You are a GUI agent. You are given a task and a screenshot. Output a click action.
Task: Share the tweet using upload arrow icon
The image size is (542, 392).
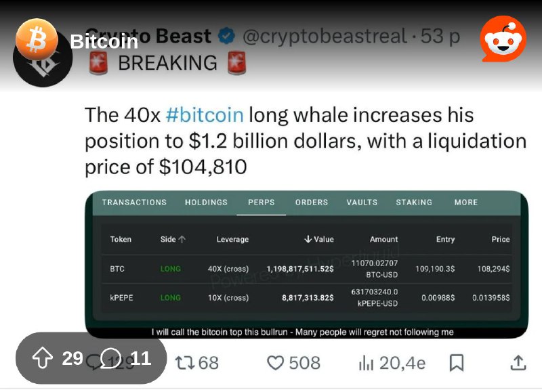[518, 363]
